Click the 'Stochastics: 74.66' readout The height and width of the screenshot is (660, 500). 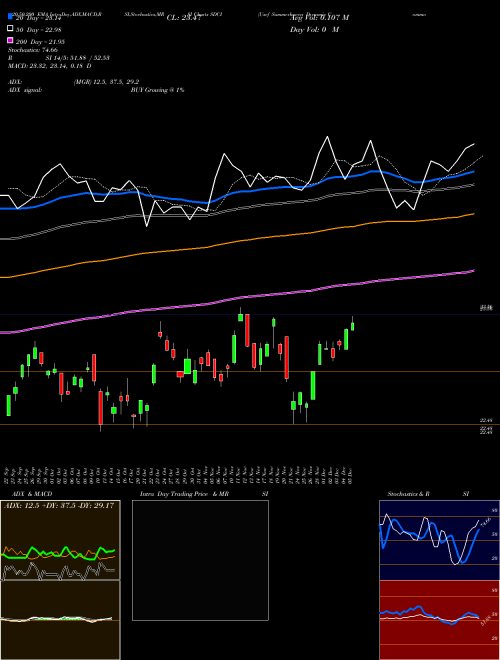point(33,50)
